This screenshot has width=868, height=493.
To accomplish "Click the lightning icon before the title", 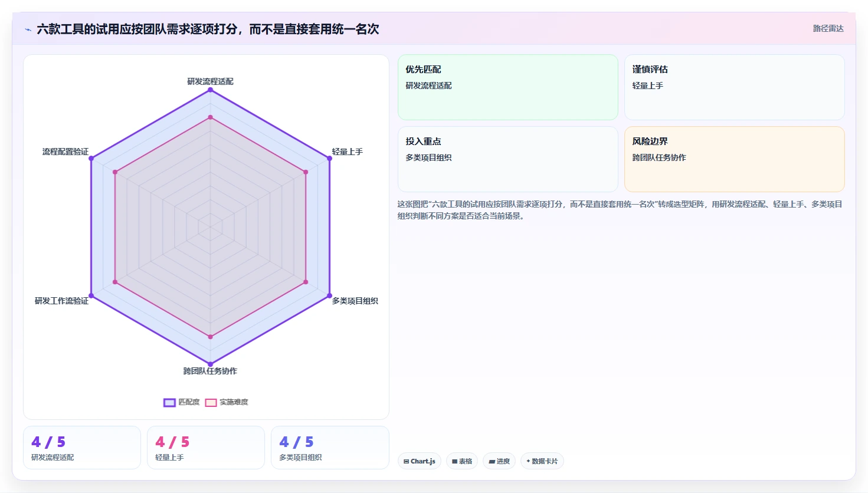I will point(28,29).
